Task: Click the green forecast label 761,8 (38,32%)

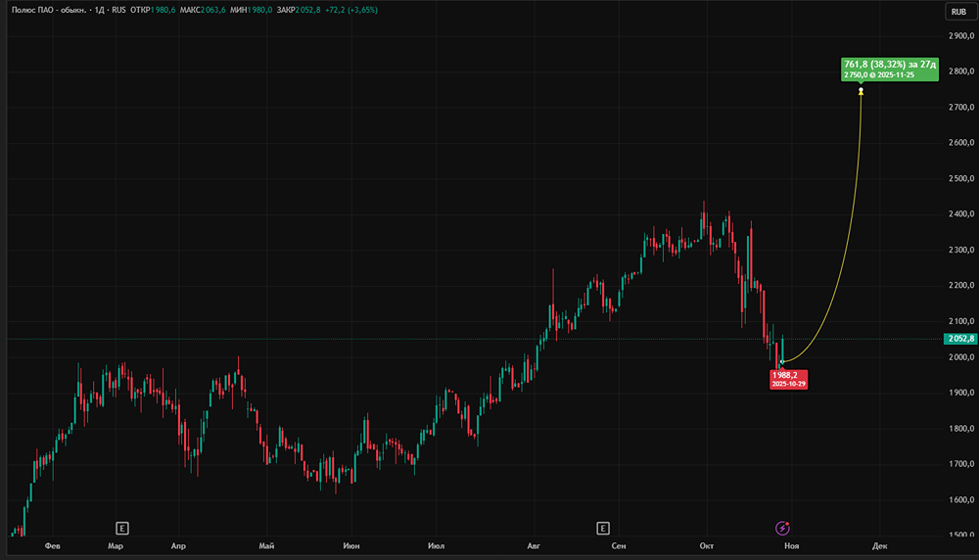Action: [x=890, y=69]
